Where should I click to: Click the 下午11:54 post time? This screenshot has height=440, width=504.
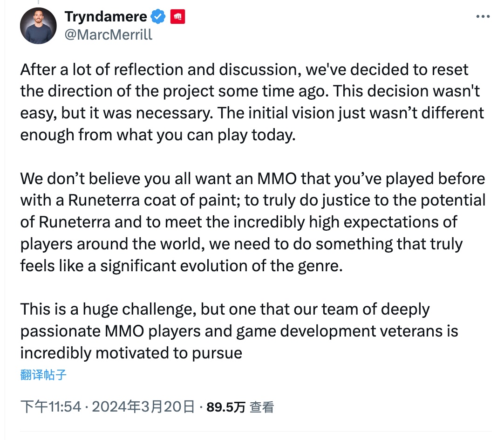coord(51,407)
